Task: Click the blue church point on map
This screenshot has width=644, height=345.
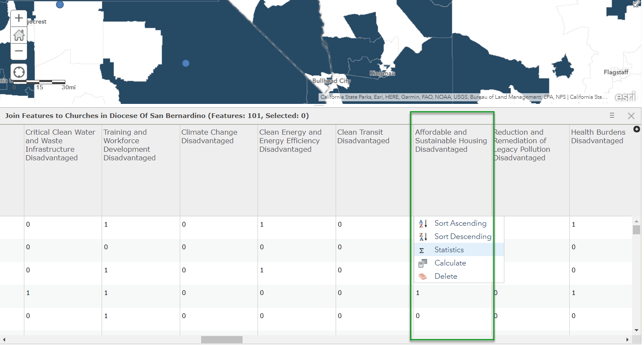Action: click(x=186, y=63)
